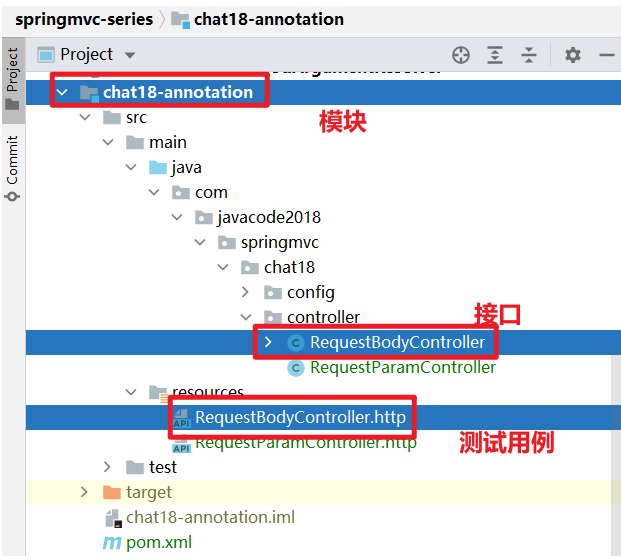Expand the config package folder
The width and height of the screenshot is (621, 560).
click(x=247, y=292)
